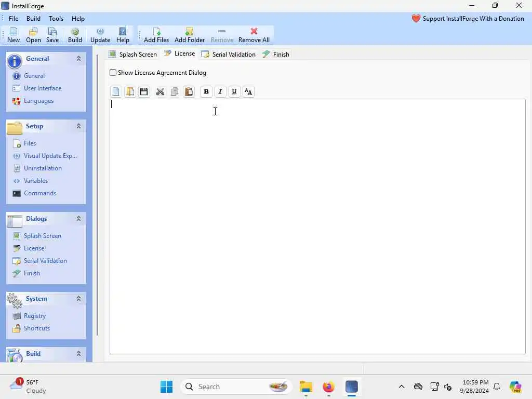Collapse the System sidebar section
Viewport: 532px width, 399px height.
(x=79, y=299)
